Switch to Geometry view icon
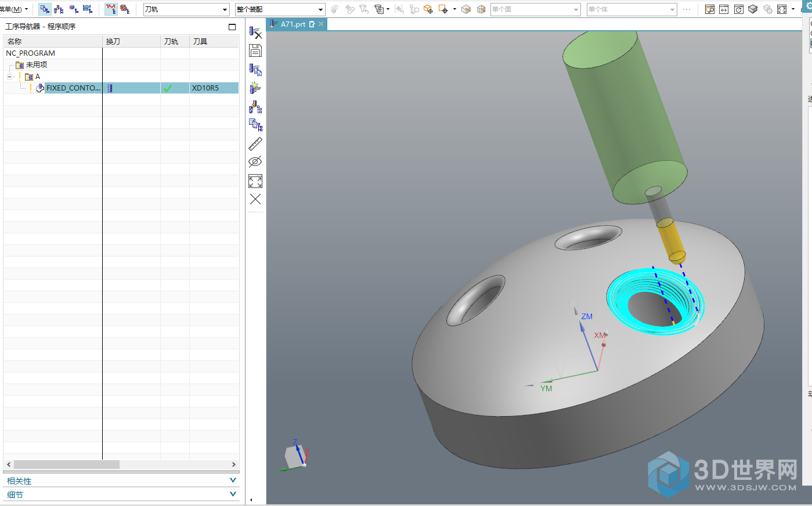The height and width of the screenshot is (506, 812). (73, 9)
